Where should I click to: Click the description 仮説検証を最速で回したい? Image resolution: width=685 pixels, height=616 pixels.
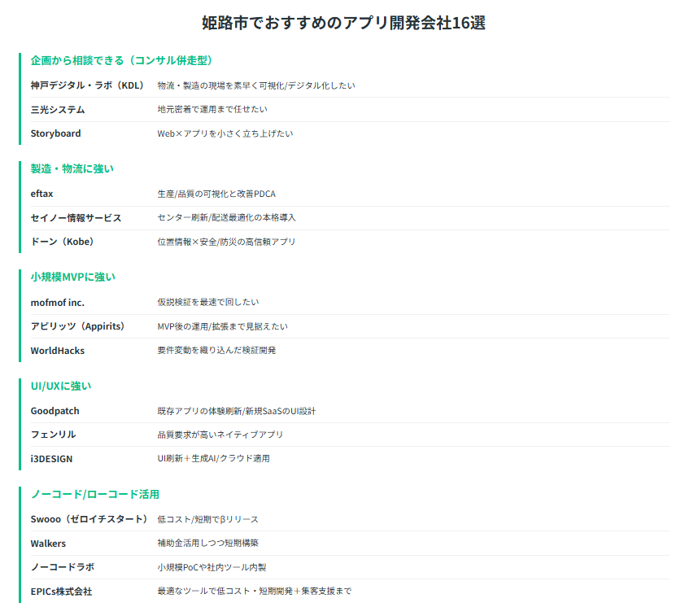point(208,303)
